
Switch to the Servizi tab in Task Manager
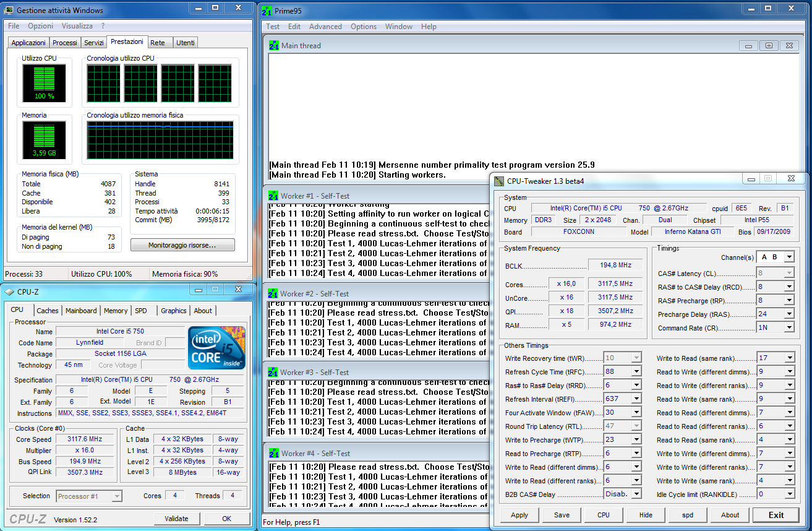pos(94,43)
